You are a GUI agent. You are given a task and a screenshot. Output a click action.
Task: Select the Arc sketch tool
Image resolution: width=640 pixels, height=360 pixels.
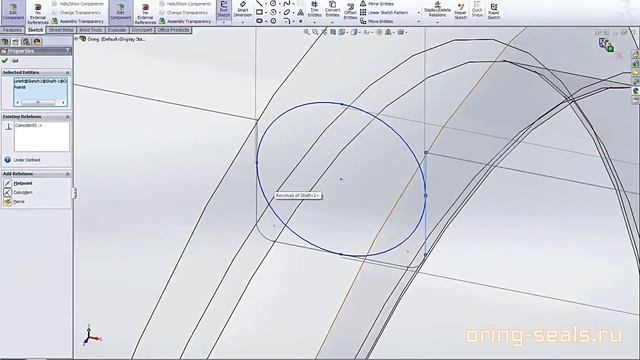[273, 12]
